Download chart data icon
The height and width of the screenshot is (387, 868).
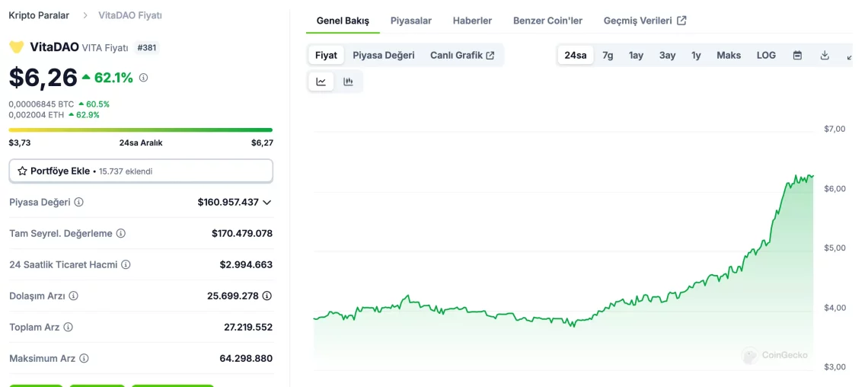click(825, 55)
